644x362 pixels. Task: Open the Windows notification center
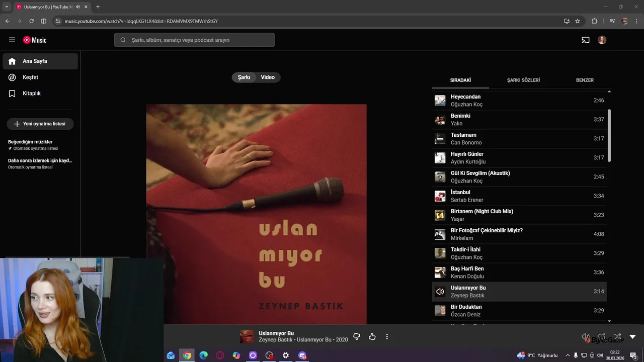(634, 355)
